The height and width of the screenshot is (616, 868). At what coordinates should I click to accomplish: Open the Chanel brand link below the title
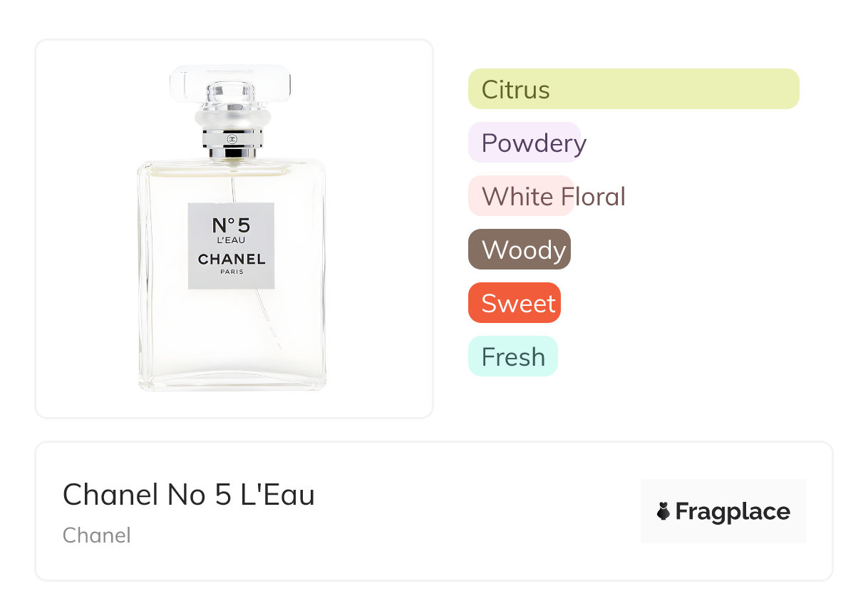[97, 535]
